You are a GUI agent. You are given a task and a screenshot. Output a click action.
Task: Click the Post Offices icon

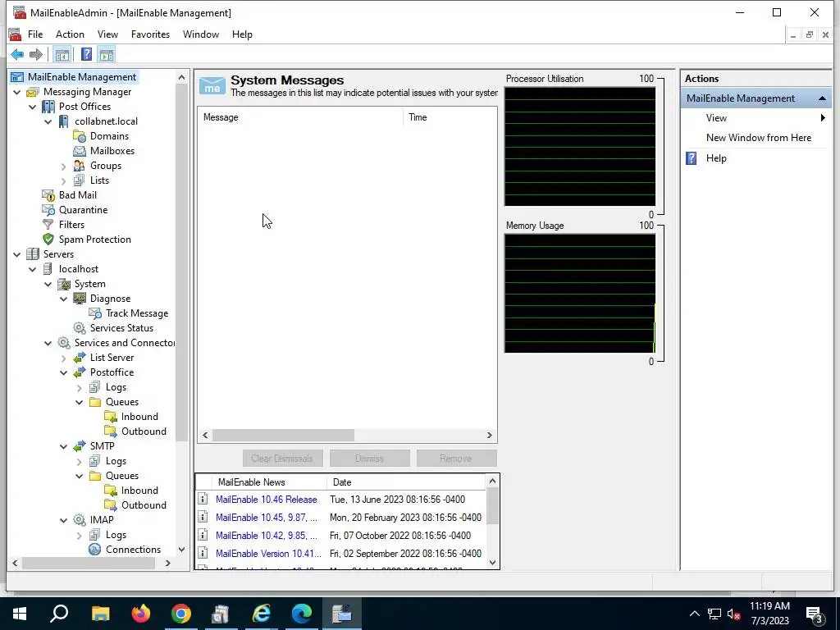point(48,107)
